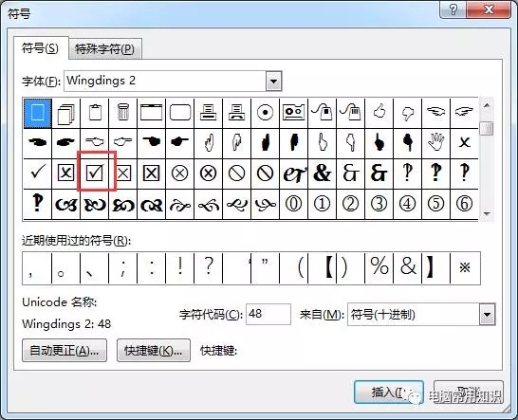The image size is (518, 420).
Task: Click the 字符代码 character code field
Action: pyautogui.click(x=268, y=314)
